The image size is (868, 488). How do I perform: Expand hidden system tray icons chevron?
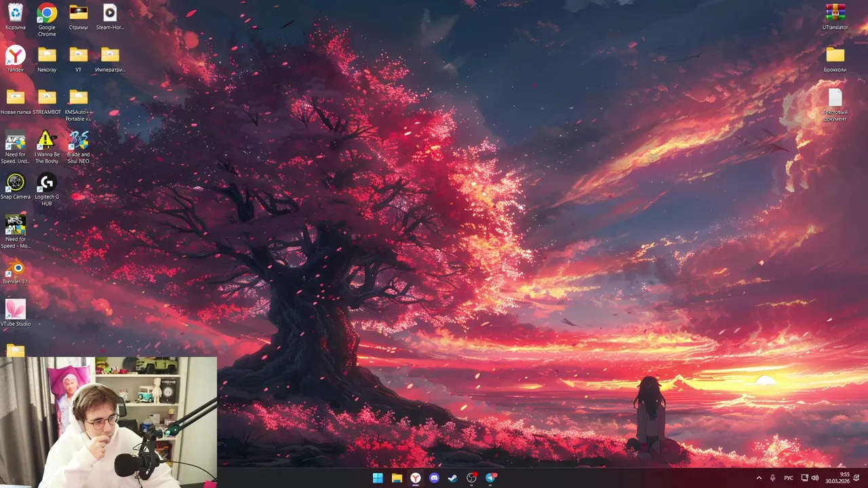coord(759,478)
